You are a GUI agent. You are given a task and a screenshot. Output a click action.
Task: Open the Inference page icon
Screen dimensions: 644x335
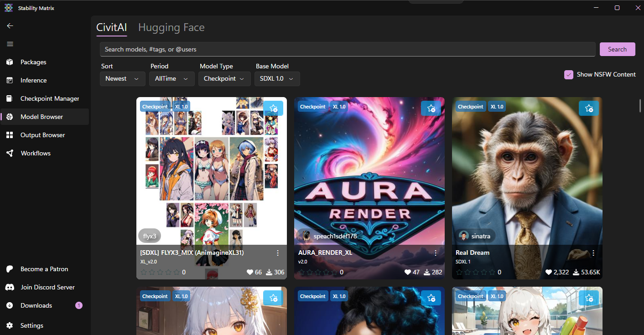(10, 80)
